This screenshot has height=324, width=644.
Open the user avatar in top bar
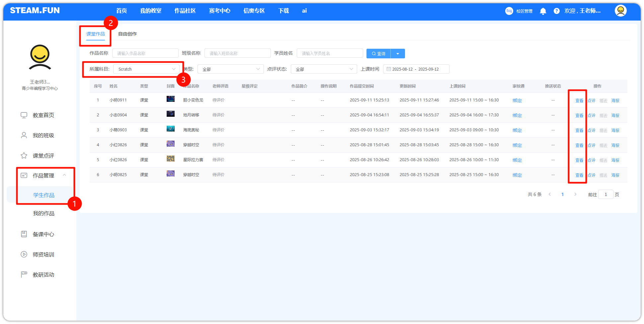click(x=620, y=11)
